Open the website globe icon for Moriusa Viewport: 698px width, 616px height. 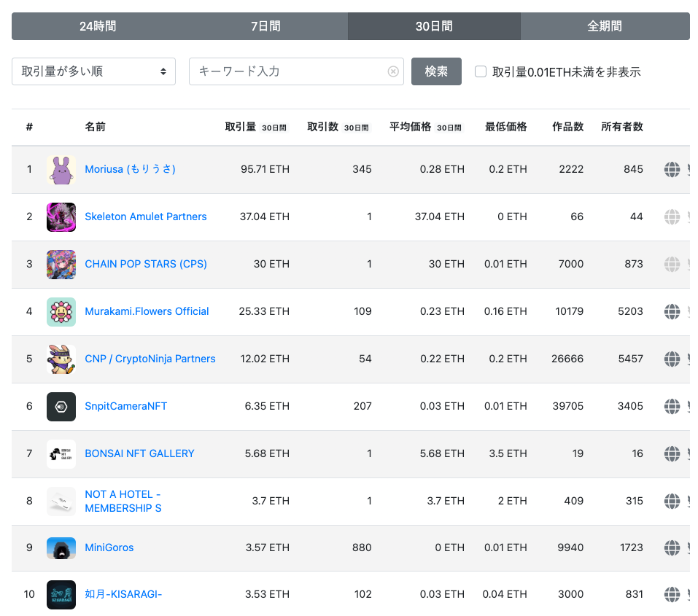tap(672, 169)
